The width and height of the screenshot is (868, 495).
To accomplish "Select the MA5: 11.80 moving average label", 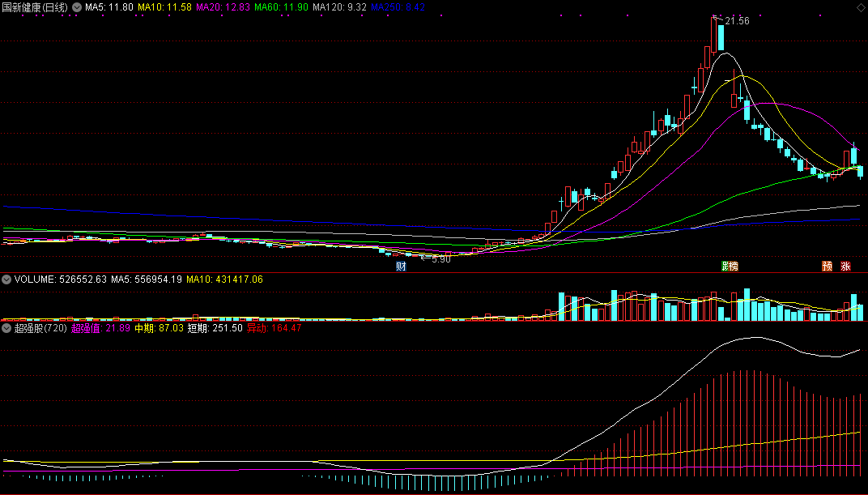I will [x=109, y=7].
